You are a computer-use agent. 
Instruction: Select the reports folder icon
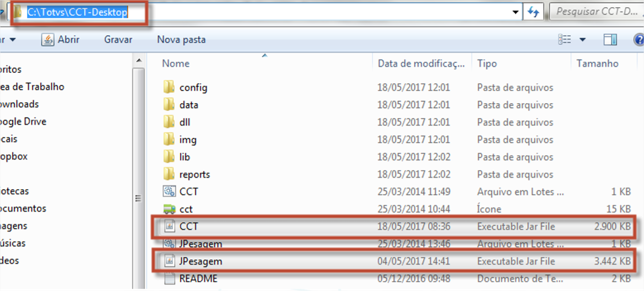[169, 174]
